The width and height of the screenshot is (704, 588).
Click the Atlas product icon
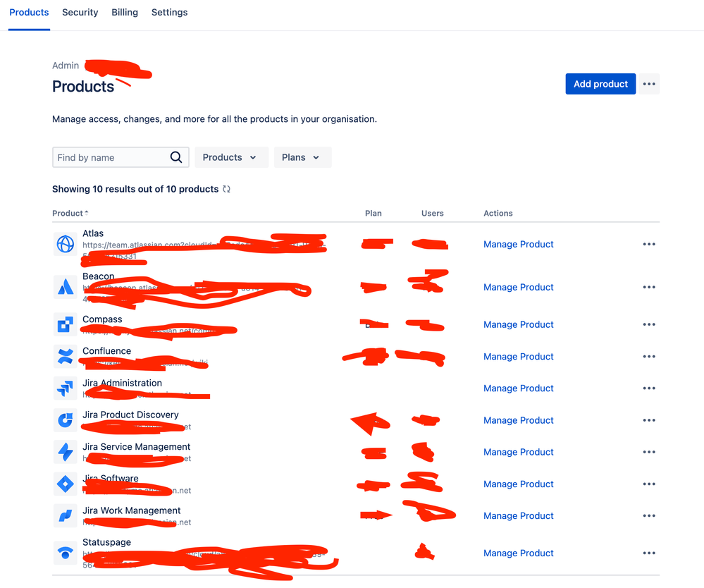(x=65, y=244)
